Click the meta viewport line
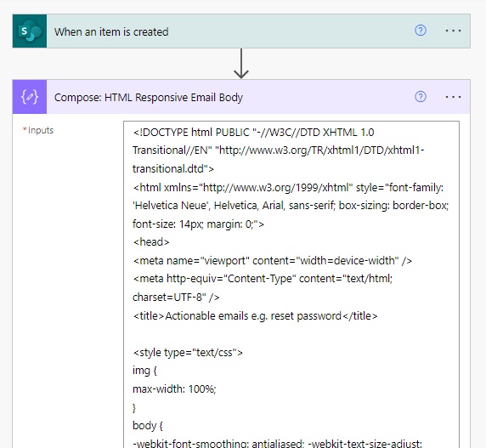 273,261
